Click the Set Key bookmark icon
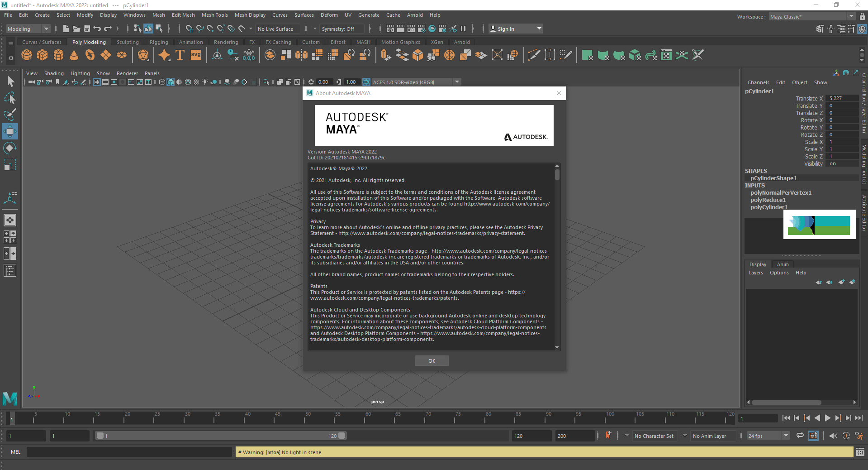The image size is (868, 470). (x=608, y=436)
